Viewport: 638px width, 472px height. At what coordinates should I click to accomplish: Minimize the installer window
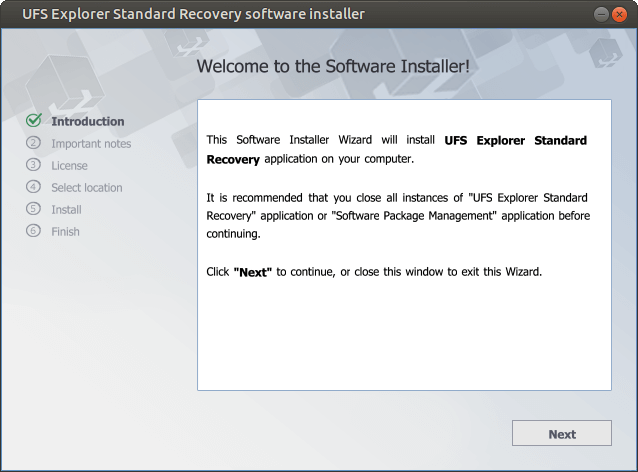[601, 14]
